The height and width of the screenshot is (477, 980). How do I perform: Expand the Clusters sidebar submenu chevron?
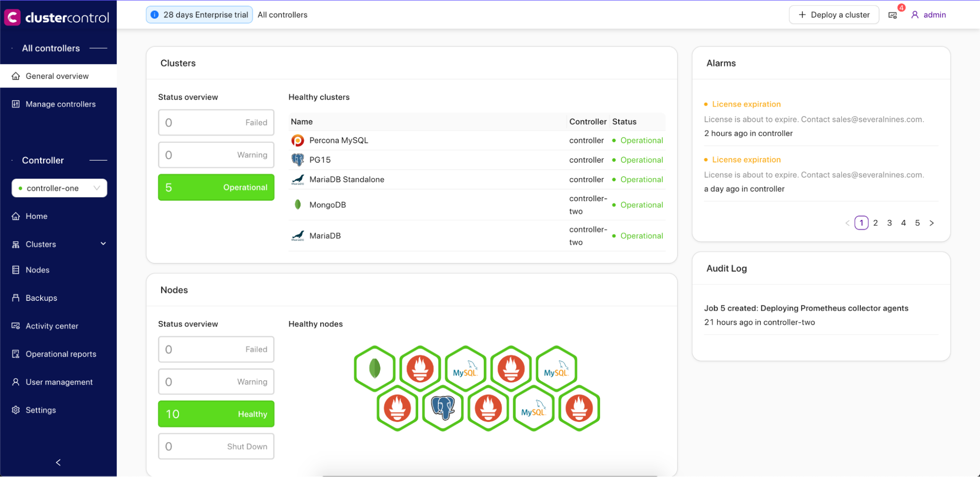[x=103, y=244]
